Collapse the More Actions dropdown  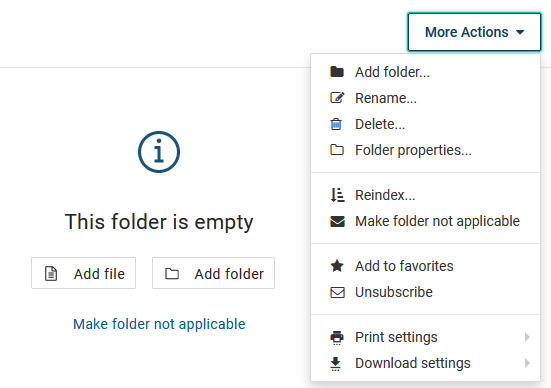click(x=474, y=32)
